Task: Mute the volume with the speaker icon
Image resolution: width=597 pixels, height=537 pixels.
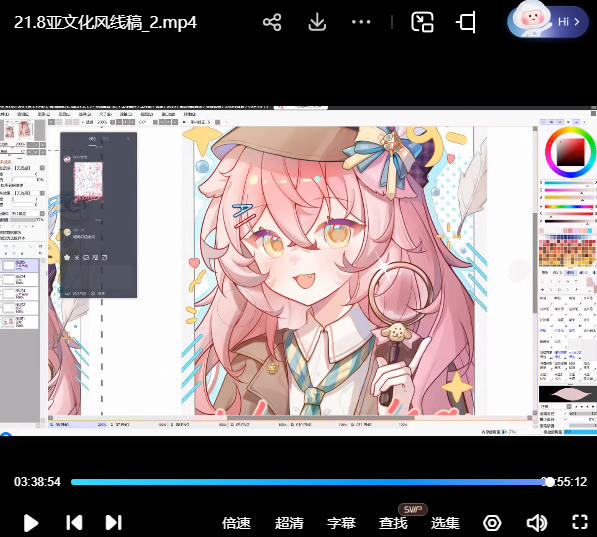Action: (536, 523)
